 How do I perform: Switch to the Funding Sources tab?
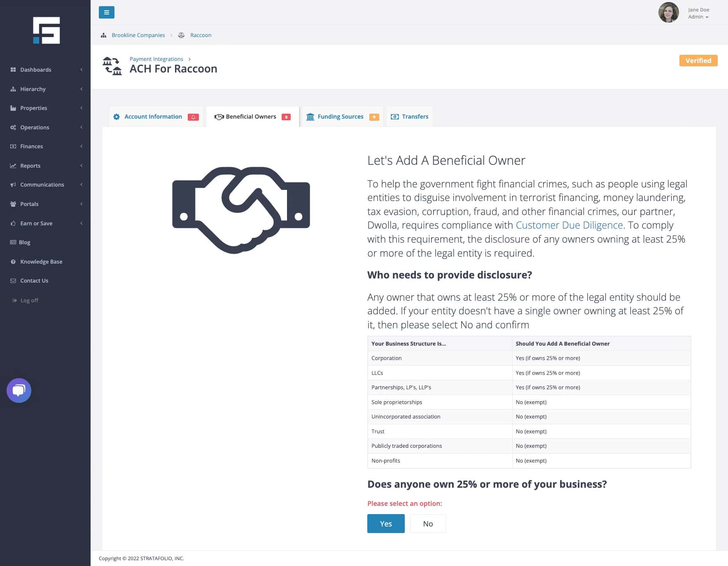click(340, 117)
